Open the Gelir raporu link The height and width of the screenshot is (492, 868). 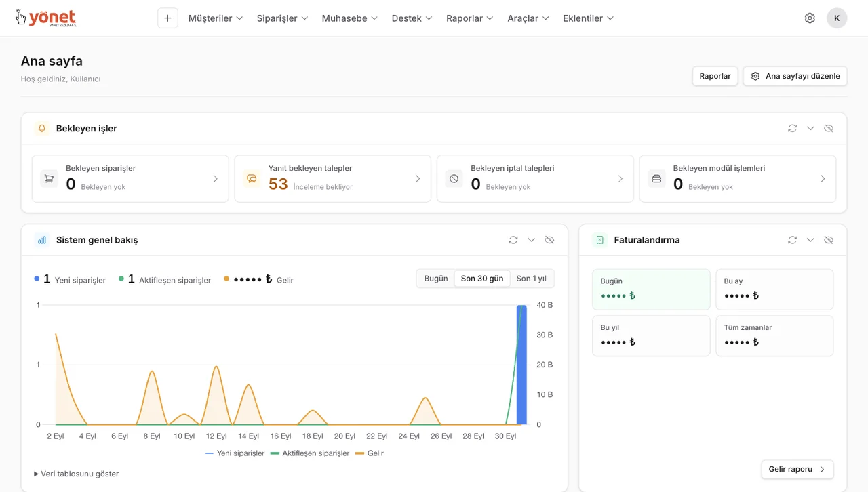tap(797, 469)
